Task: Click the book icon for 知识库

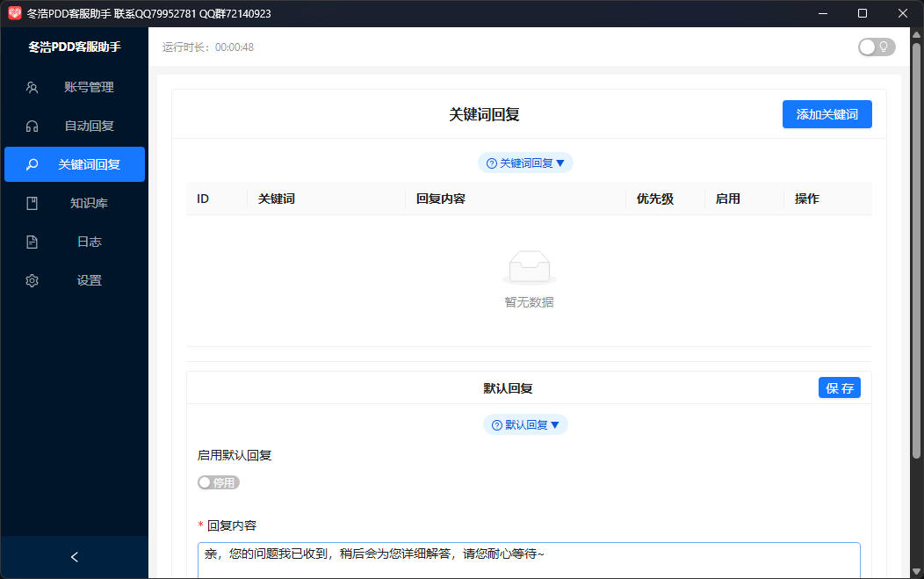Action: 32,204
